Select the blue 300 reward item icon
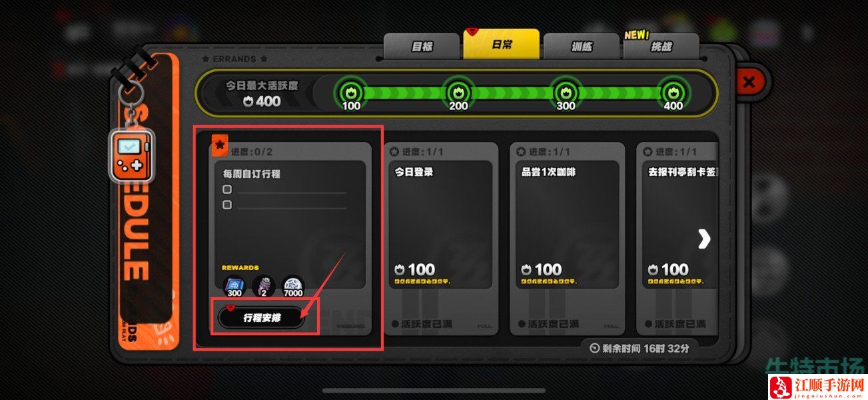 [234, 285]
